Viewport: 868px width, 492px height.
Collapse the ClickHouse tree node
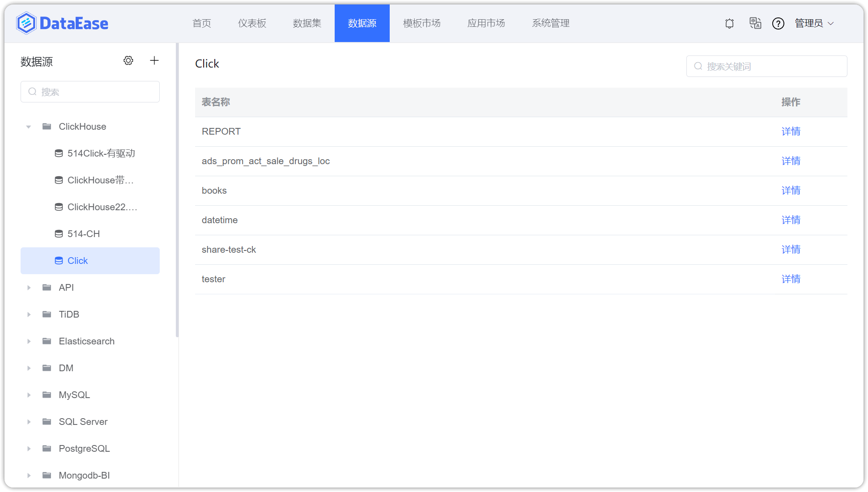click(28, 127)
